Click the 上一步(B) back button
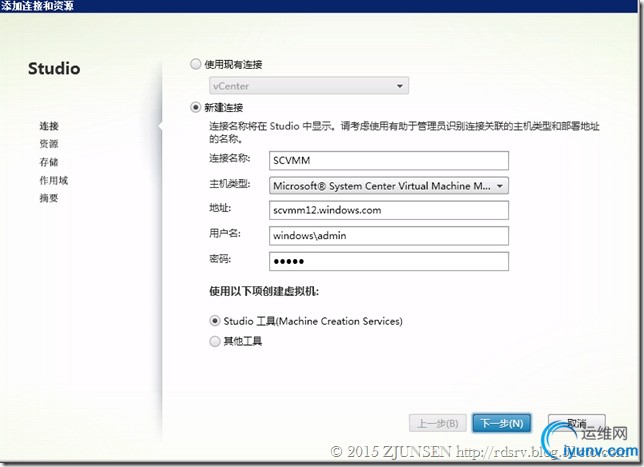 (x=437, y=423)
